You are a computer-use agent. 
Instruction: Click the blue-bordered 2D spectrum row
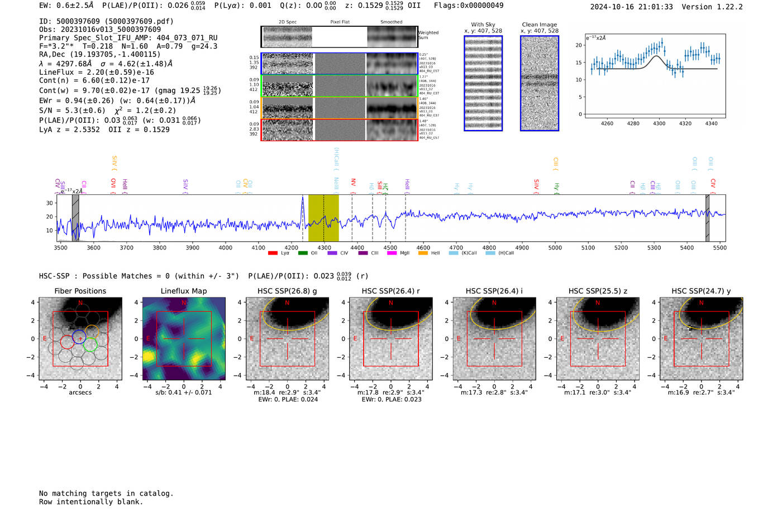click(339, 64)
